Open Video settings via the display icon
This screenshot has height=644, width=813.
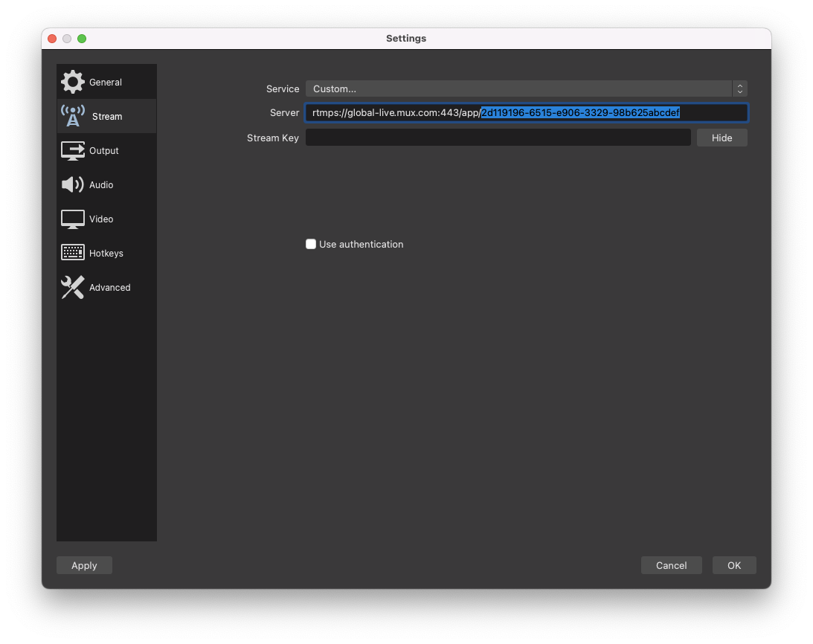click(72, 219)
